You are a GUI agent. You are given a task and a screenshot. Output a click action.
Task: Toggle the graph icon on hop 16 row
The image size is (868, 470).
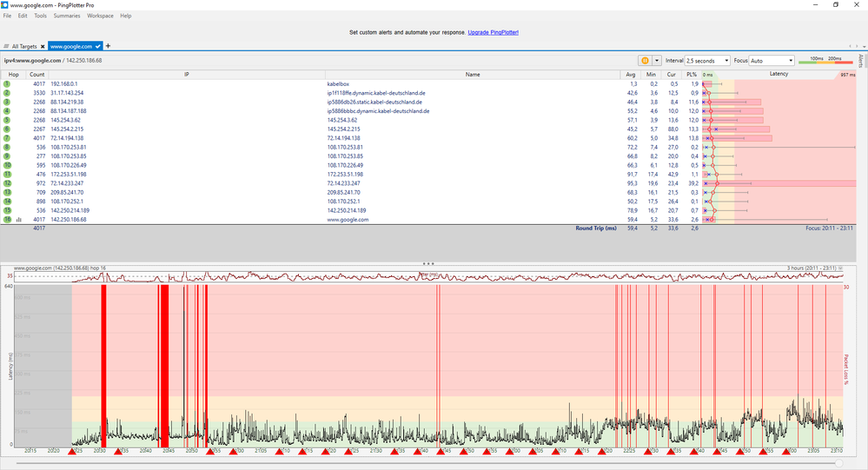[x=19, y=220]
